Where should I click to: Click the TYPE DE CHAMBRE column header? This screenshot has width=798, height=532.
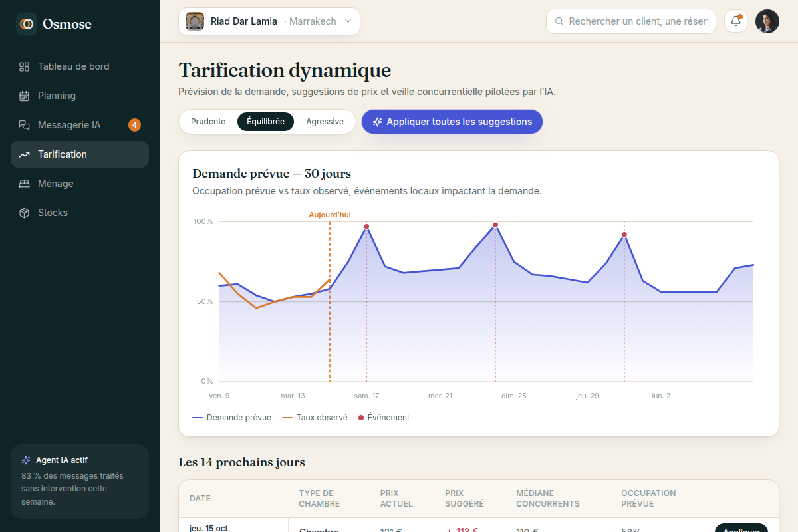click(319, 499)
